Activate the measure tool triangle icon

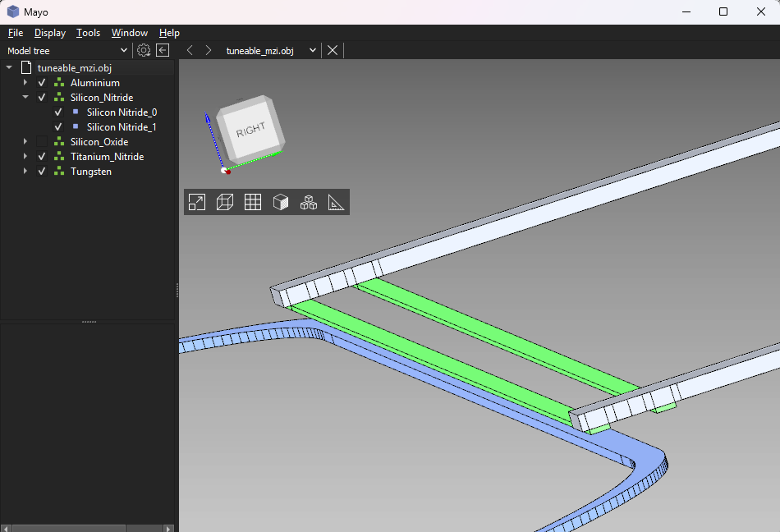click(x=336, y=202)
